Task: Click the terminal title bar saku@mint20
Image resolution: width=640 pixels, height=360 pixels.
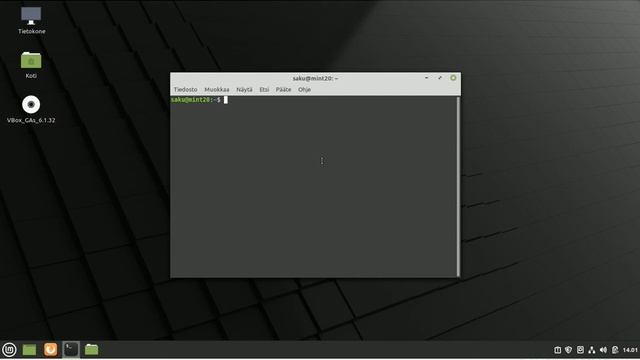Action: (x=315, y=78)
